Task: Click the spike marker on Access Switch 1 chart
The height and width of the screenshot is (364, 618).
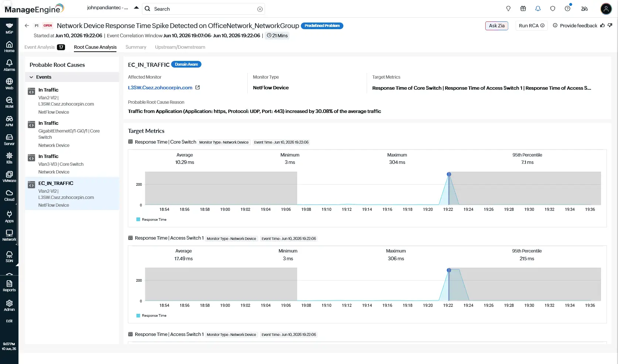Action: [x=449, y=270]
